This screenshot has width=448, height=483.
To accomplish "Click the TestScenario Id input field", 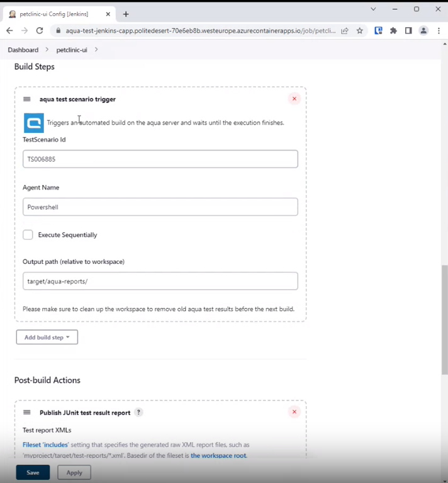I will click(160, 159).
